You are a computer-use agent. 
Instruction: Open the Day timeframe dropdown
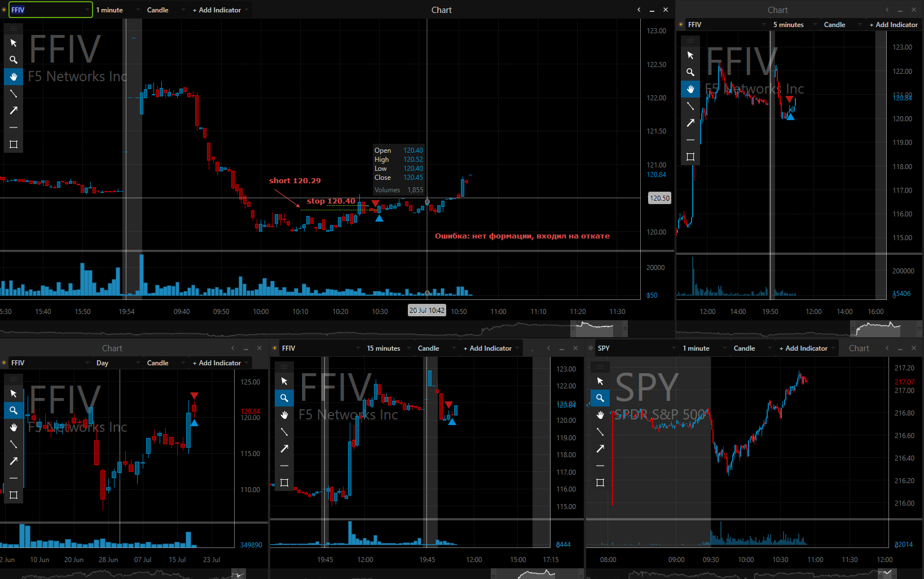click(x=117, y=363)
